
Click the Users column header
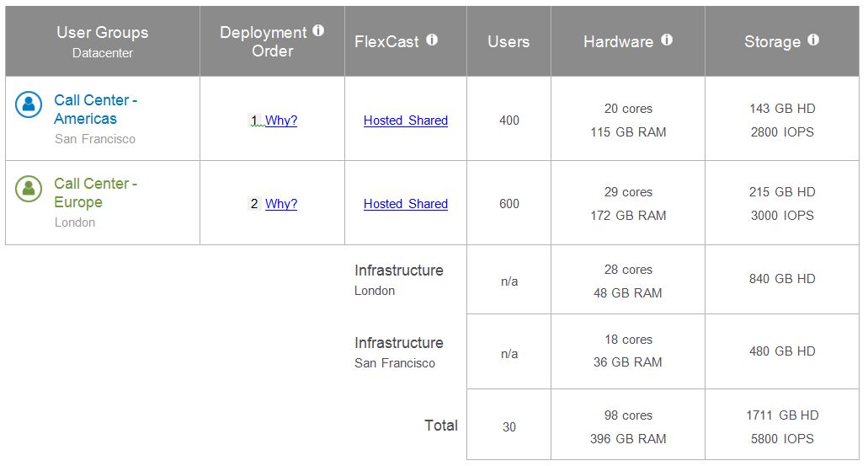coord(509,41)
